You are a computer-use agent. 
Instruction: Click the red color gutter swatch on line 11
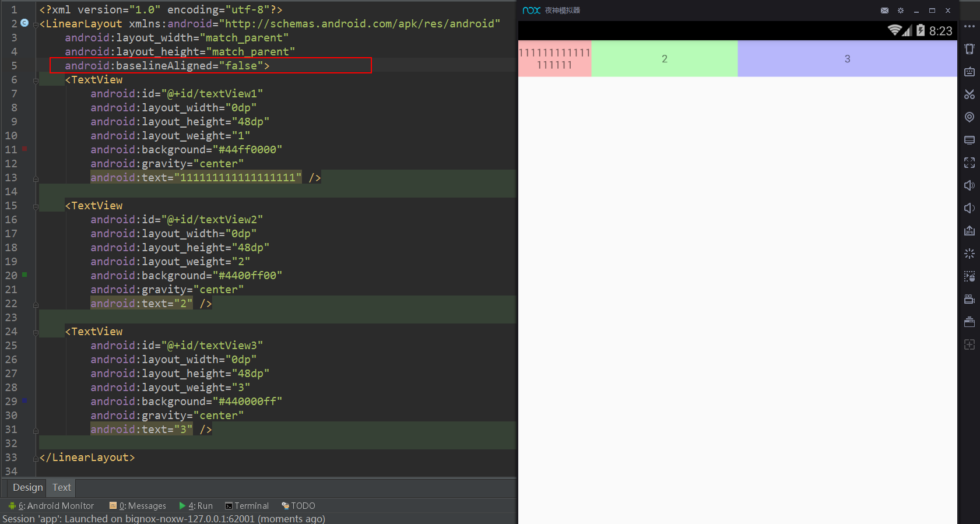(x=24, y=149)
